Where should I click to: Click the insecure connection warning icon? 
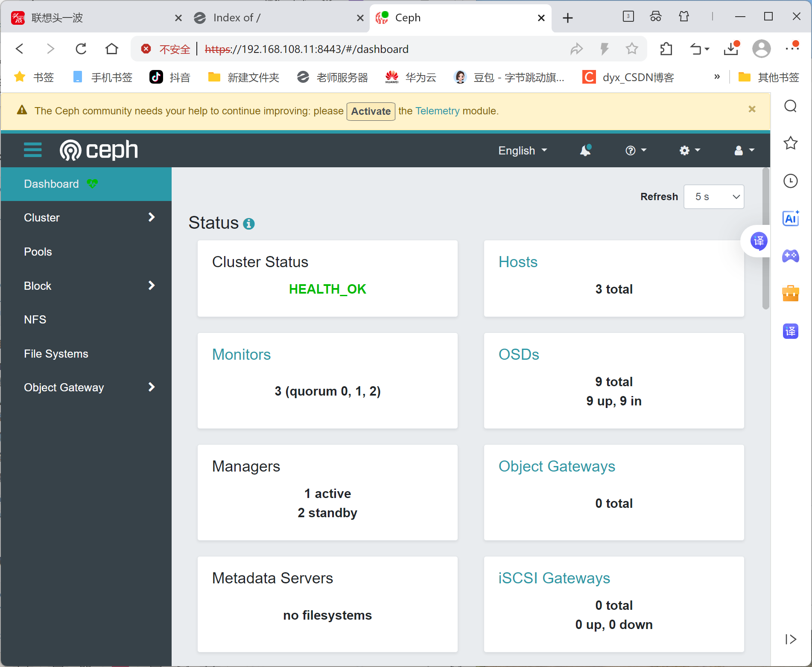[x=146, y=49]
